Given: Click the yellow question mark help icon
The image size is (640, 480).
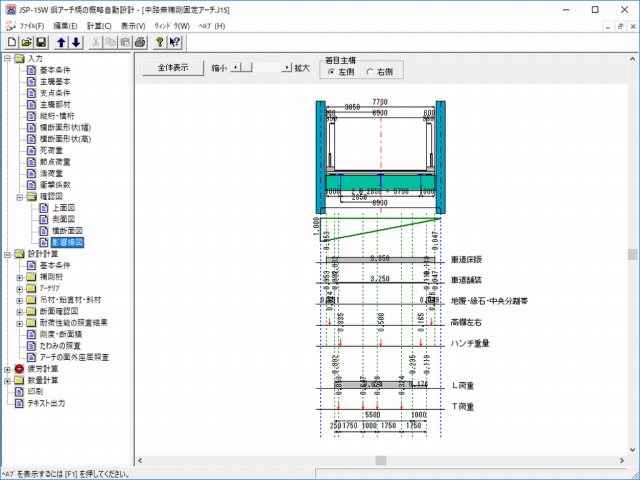Looking at the screenshot, I should click(160, 42).
